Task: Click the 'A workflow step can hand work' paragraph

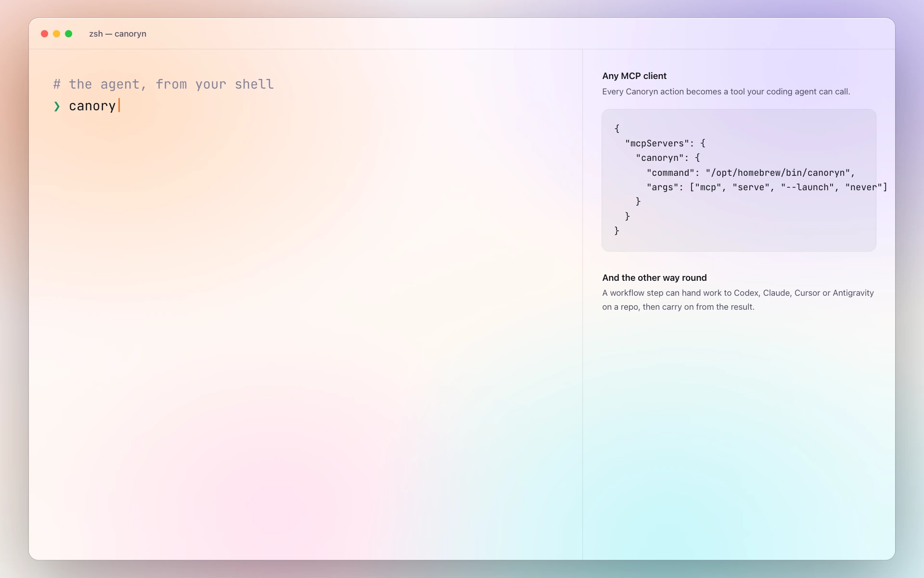Action: pyautogui.click(x=738, y=300)
